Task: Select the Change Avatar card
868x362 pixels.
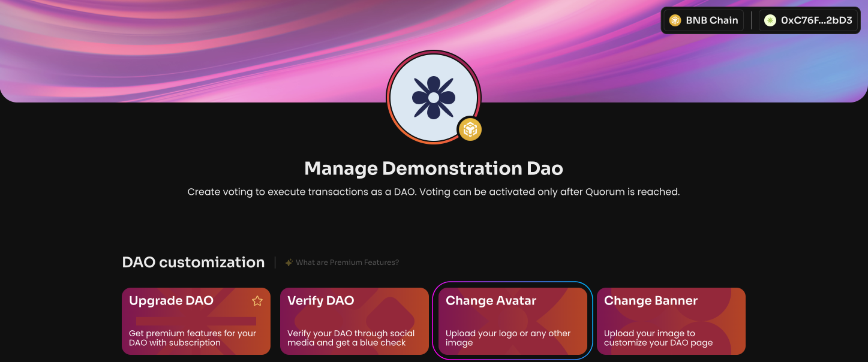Action: 513,321
